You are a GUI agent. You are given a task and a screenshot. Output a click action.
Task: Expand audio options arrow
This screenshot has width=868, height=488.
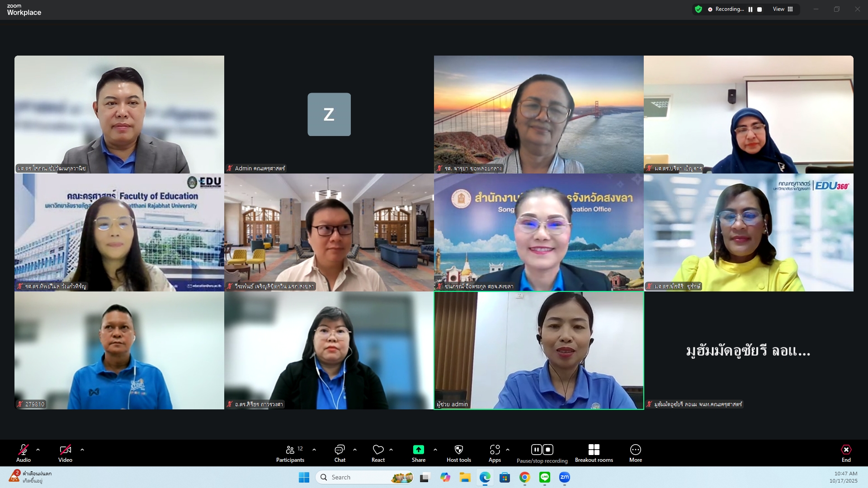coord(38,450)
